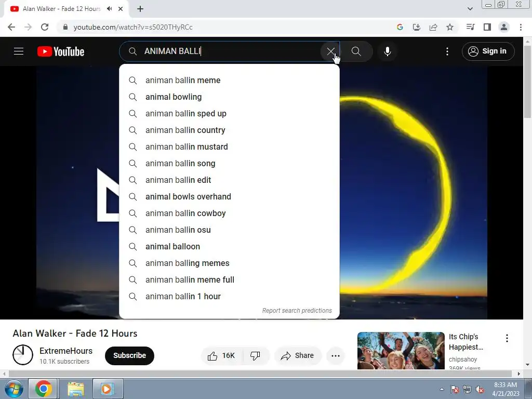The width and height of the screenshot is (532, 399).
Task: Show hidden system tray icons
Action: pyautogui.click(x=442, y=389)
